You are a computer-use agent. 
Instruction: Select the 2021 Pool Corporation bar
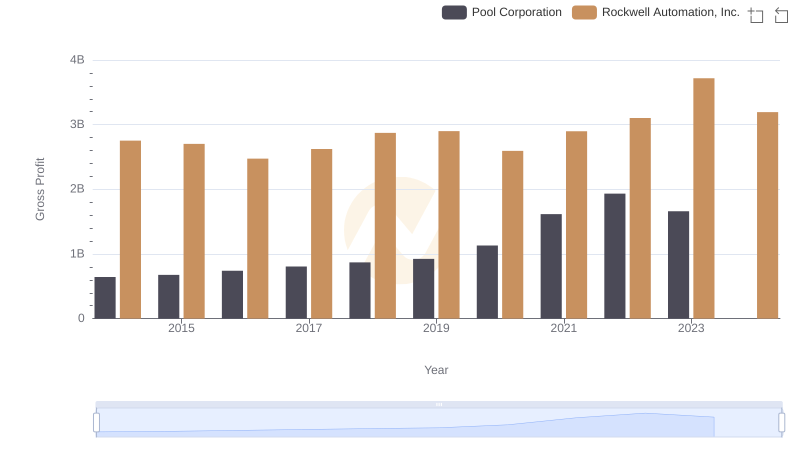pyautogui.click(x=551, y=266)
